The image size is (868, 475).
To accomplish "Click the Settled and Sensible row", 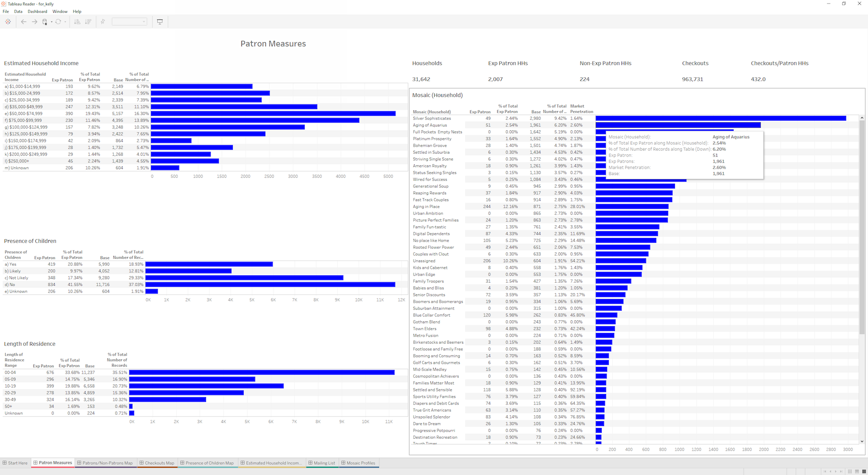I will (x=635, y=389).
